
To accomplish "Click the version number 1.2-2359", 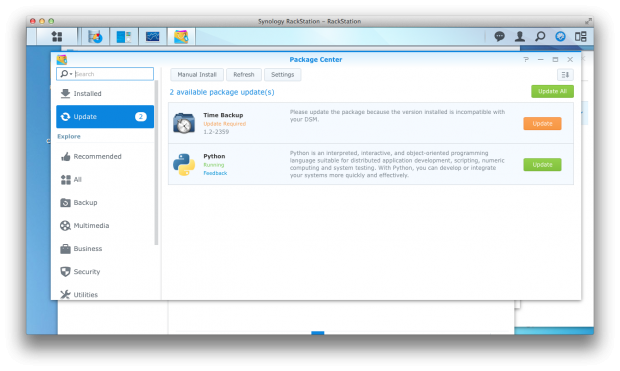I will click(216, 132).
